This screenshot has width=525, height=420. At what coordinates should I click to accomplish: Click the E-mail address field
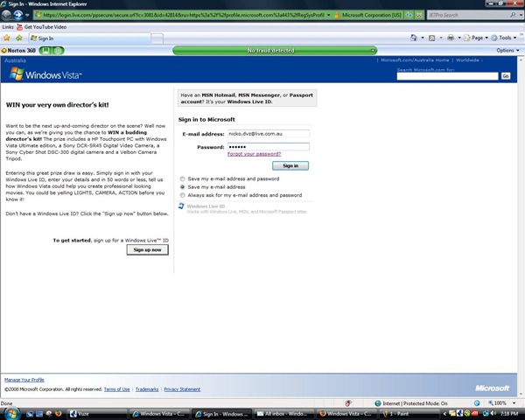click(269, 134)
